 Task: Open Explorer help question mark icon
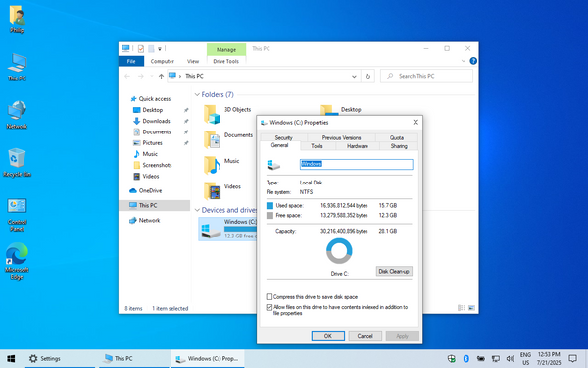pos(473,61)
